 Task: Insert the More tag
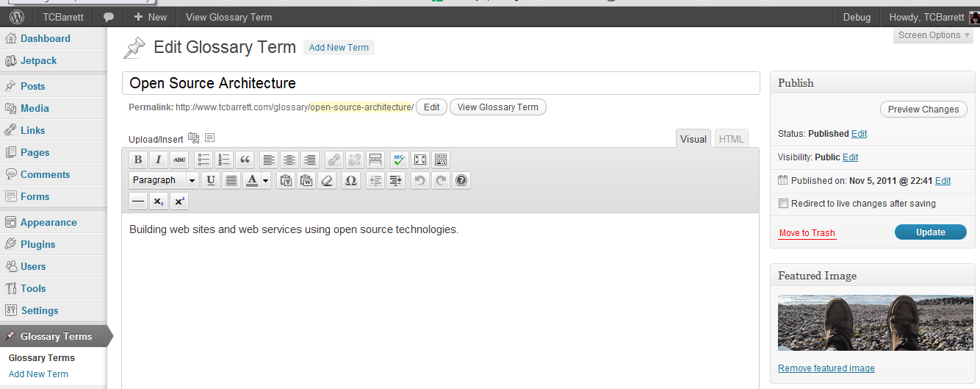tap(375, 160)
